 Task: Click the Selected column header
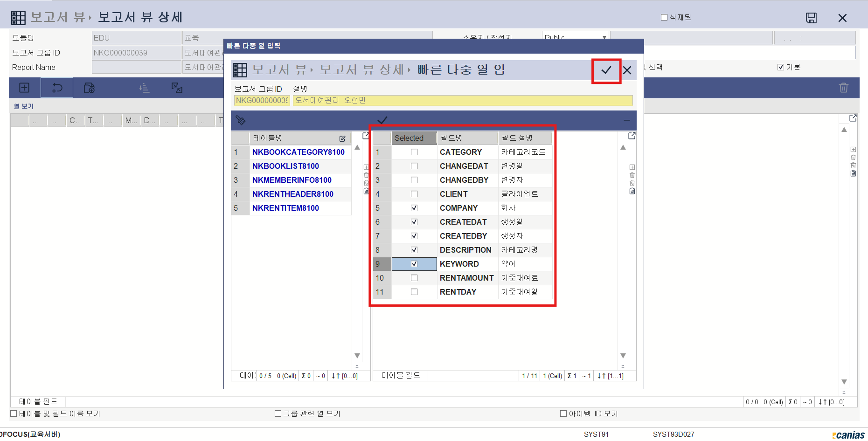414,138
